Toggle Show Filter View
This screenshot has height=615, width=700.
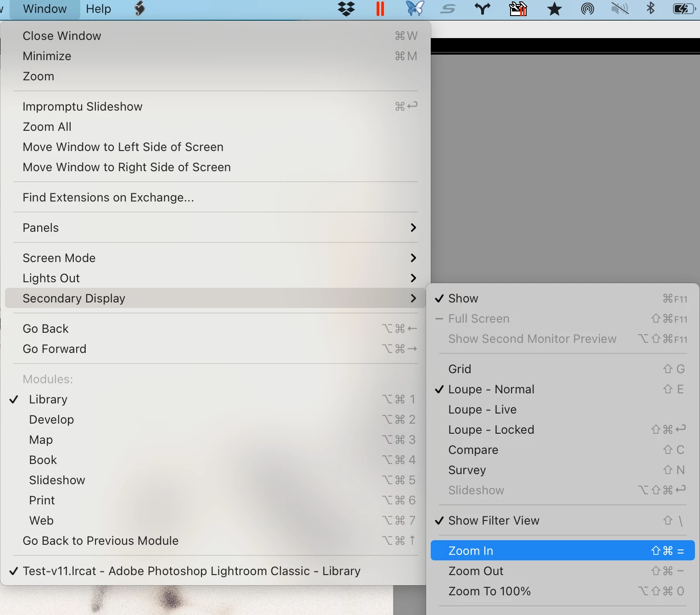(x=563, y=520)
